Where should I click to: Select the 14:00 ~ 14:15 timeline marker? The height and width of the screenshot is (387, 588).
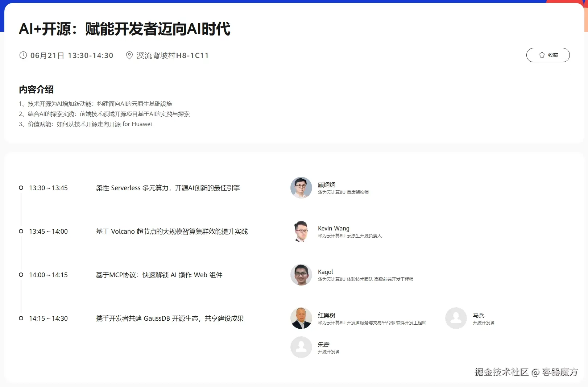21,275
